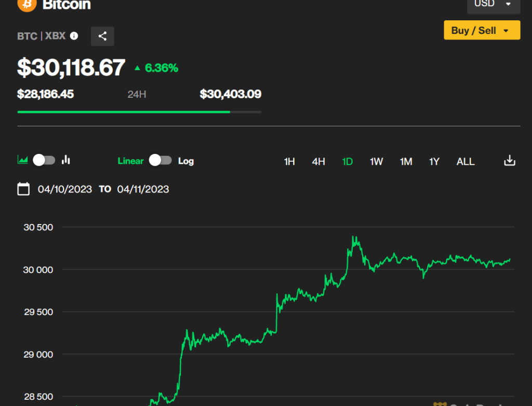Toggle chart type switch to candlestick
The image size is (532, 406).
tap(44, 160)
